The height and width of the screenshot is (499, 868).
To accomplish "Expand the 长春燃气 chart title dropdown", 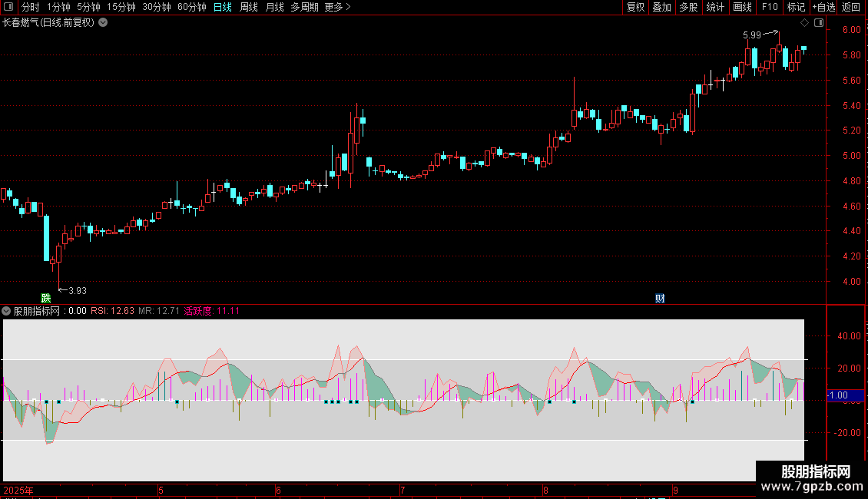I will [x=103, y=23].
